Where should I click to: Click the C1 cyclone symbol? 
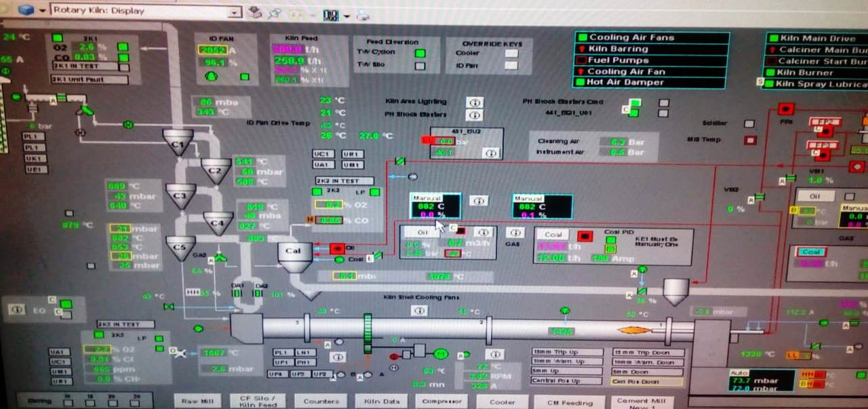(178, 144)
